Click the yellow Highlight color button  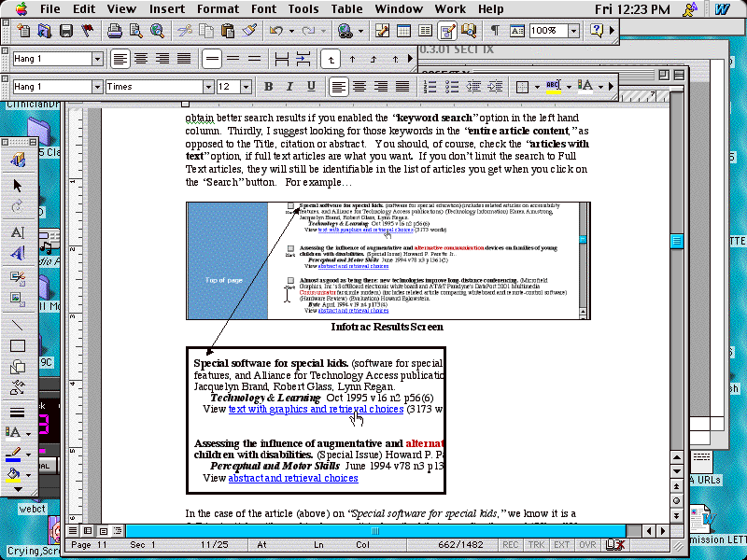click(553, 86)
